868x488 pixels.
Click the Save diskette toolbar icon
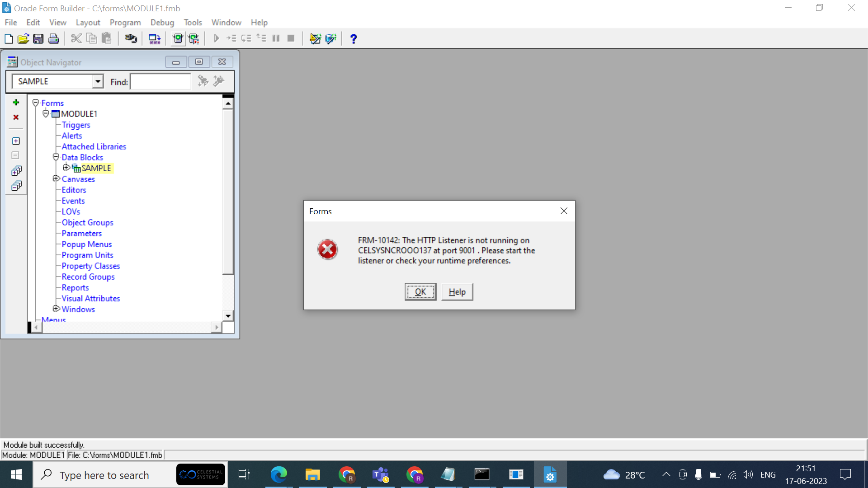(x=38, y=39)
